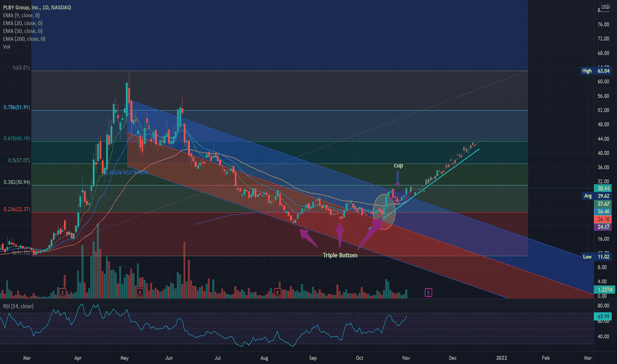Click the 80.00 RSI axis label
This screenshot has width=617, height=364.
pyautogui.click(x=603, y=306)
